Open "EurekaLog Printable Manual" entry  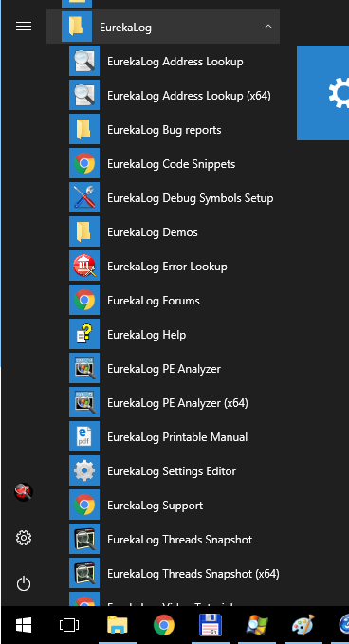177,436
